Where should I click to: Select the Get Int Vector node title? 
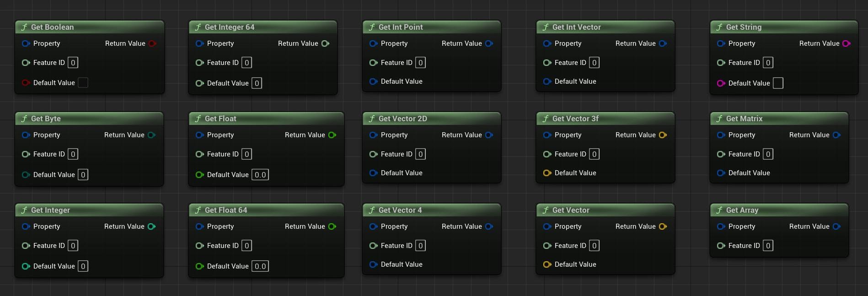[x=576, y=27]
